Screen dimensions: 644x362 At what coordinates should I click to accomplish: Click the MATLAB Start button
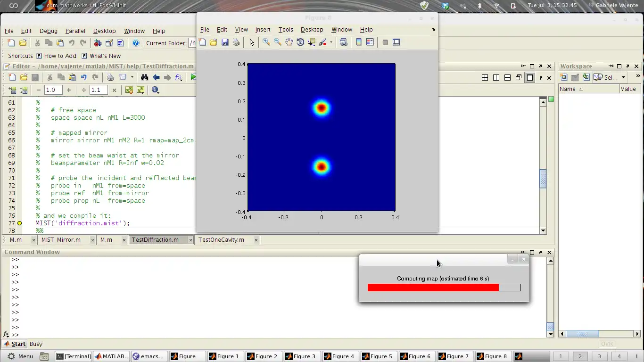[14, 344]
